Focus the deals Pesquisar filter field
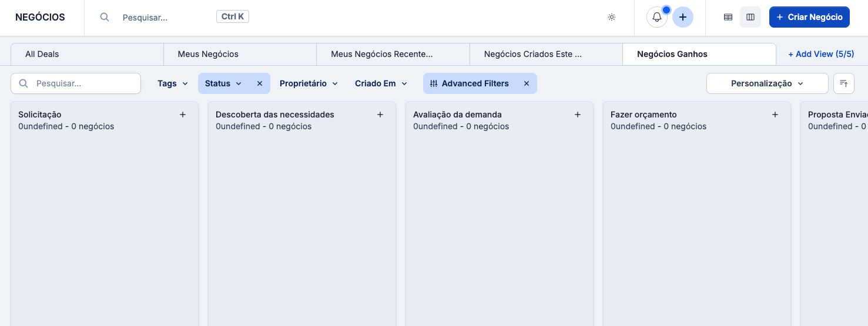 pyautogui.click(x=76, y=83)
